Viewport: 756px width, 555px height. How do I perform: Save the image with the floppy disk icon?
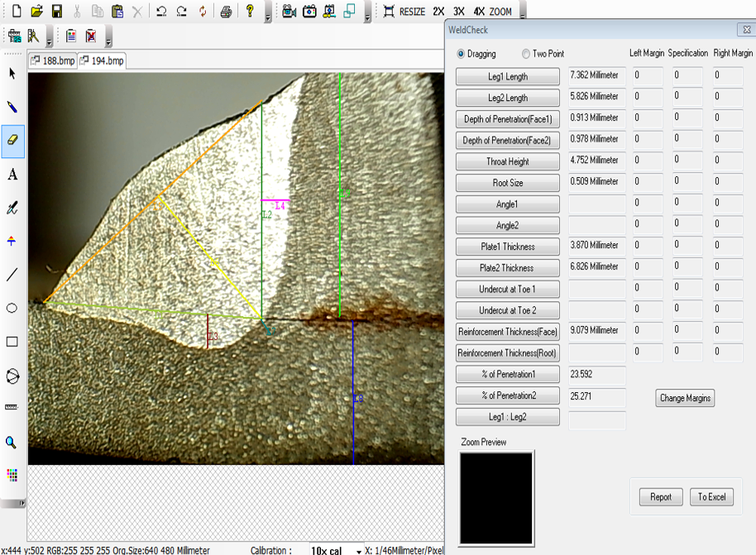[57, 11]
